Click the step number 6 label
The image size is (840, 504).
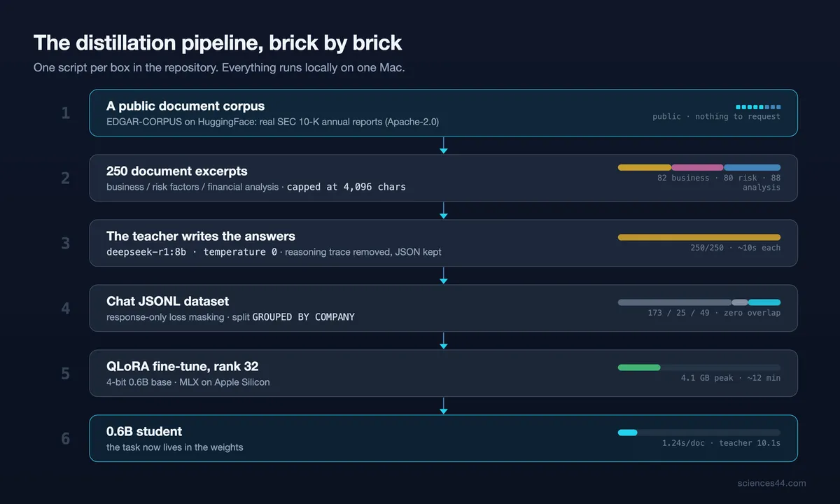tap(65, 438)
